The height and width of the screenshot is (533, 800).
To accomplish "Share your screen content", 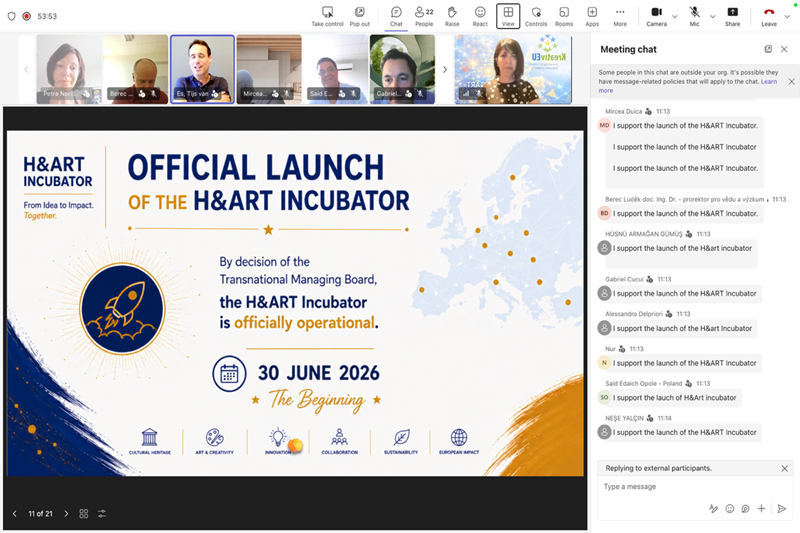I will pos(732,16).
